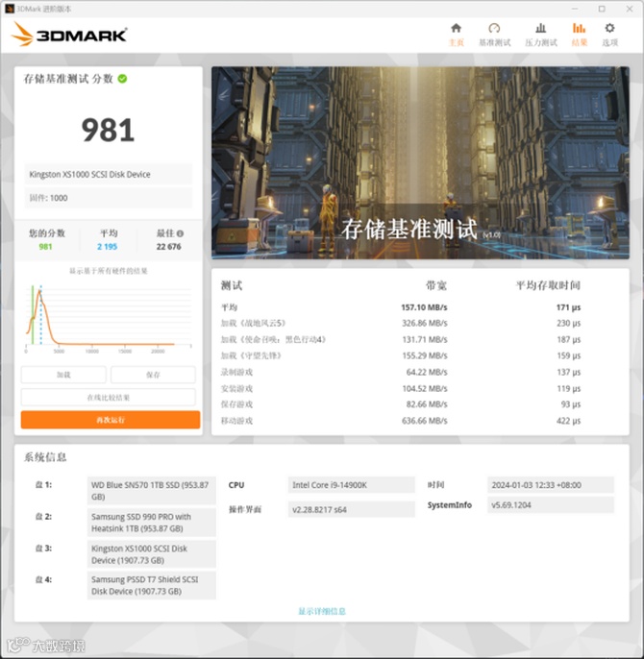Click disk 1 WD Blue SN570 entry
The height and width of the screenshot is (659, 644).
point(152,491)
